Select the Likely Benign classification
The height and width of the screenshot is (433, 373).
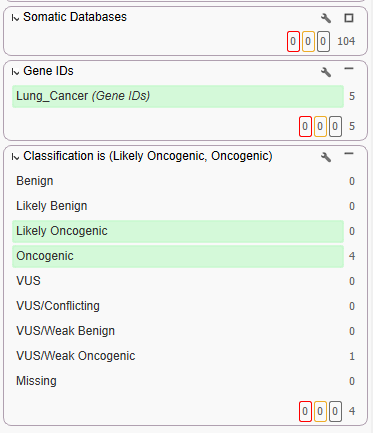[178, 206]
